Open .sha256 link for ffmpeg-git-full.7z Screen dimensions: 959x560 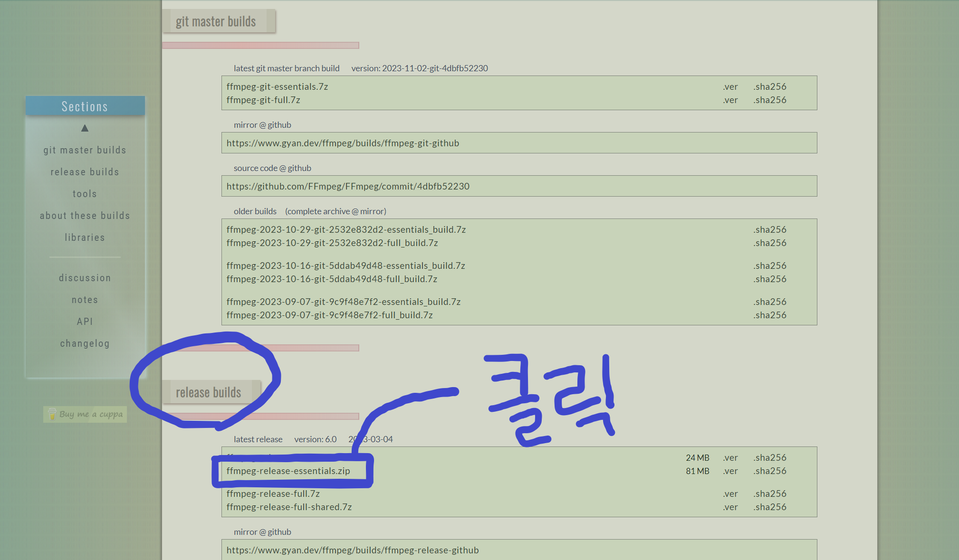pyautogui.click(x=770, y=100)
